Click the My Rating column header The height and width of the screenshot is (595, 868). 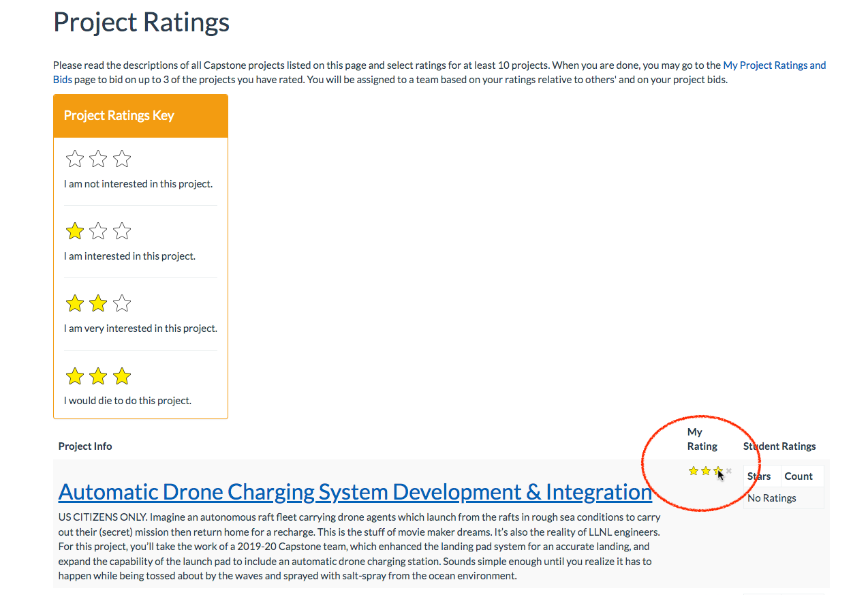click(702, 439)
